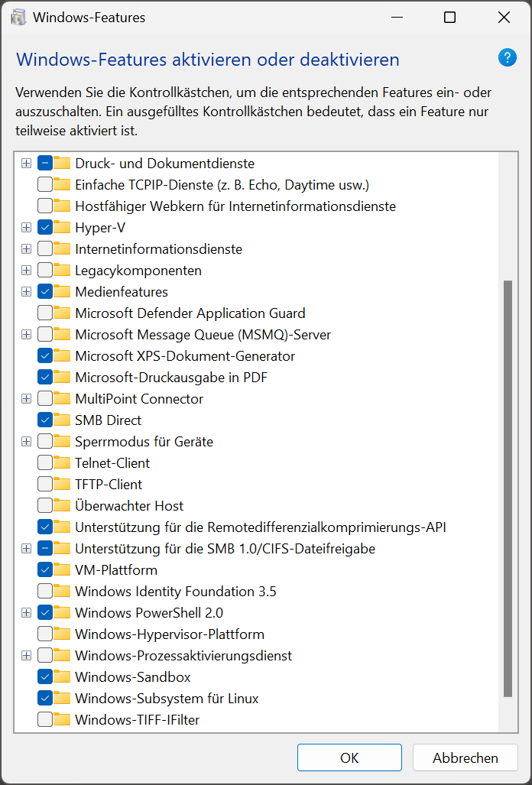Enable the Telnet-Client checkbox
The image size is (532, 785).
coord(45,462)
